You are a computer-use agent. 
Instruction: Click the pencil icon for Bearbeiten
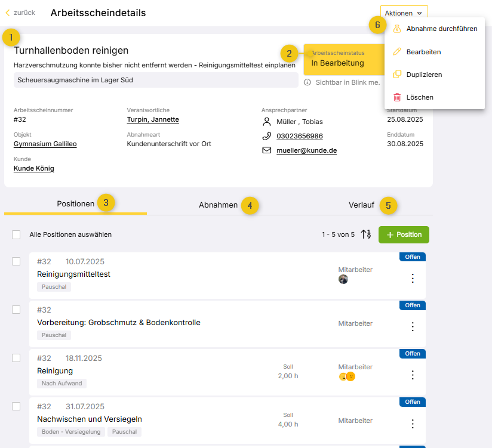(397, 52)
